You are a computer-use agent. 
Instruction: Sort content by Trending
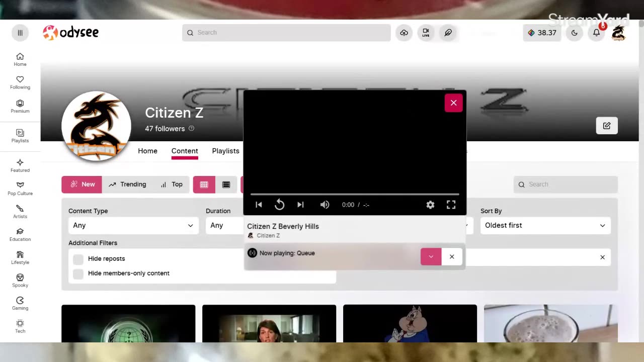pos(127,185)
